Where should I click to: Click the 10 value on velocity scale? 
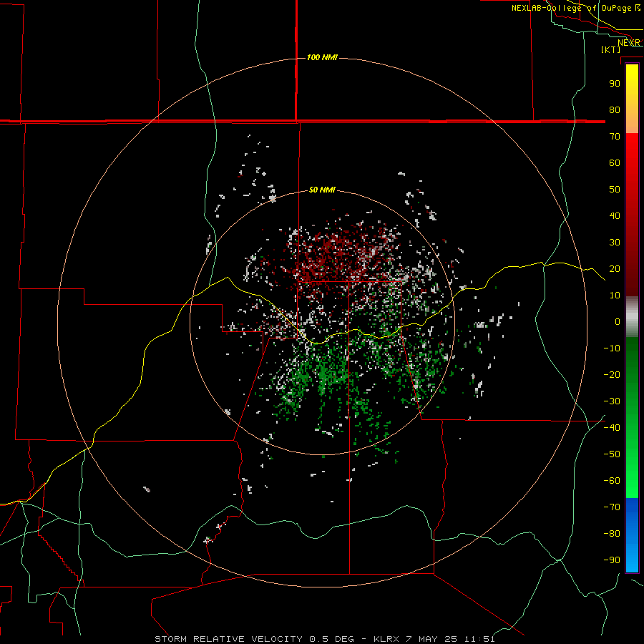coord(615,296)
